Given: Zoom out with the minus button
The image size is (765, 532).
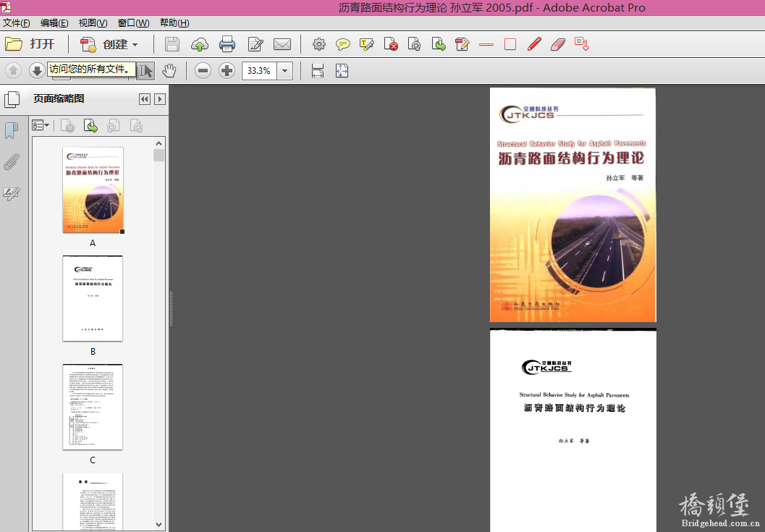Looking at the screenshot, I should (203, 71).
